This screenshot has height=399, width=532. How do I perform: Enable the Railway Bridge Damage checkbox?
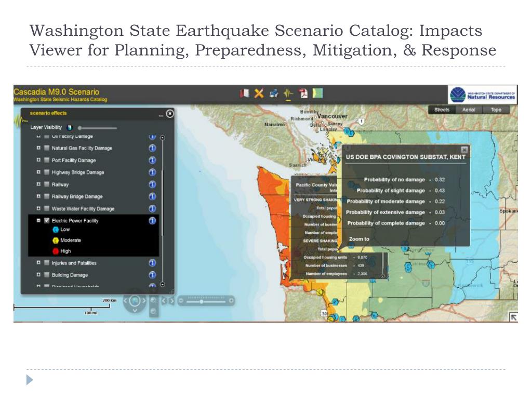tap(47, 196)
